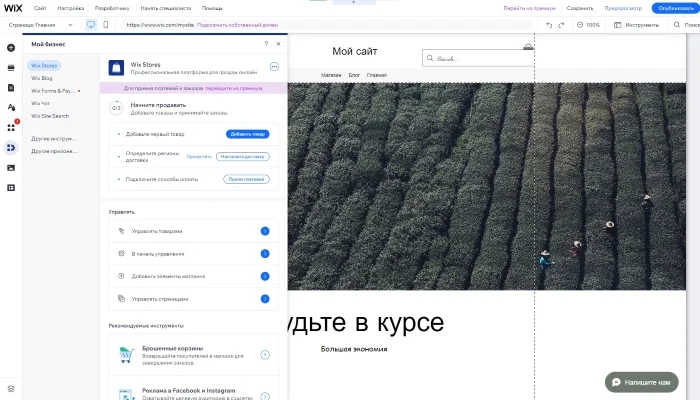The height and width of the screenshot is (400, 700).
Task: Open the Нанять специалиста menu
Action: 166,8
